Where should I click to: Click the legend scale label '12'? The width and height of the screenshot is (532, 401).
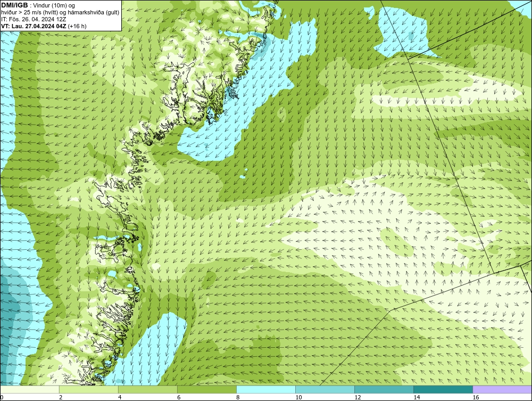[x=358, y=397]
